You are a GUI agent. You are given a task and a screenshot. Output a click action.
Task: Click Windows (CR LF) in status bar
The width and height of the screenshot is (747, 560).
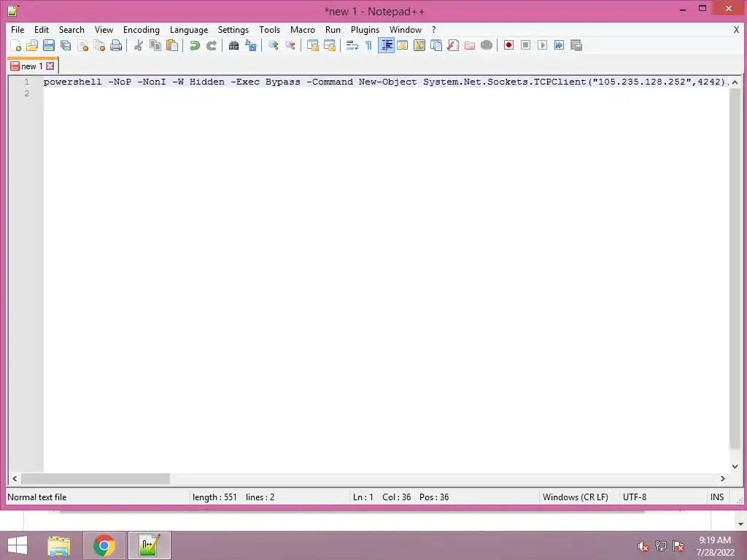click(576, 497)
